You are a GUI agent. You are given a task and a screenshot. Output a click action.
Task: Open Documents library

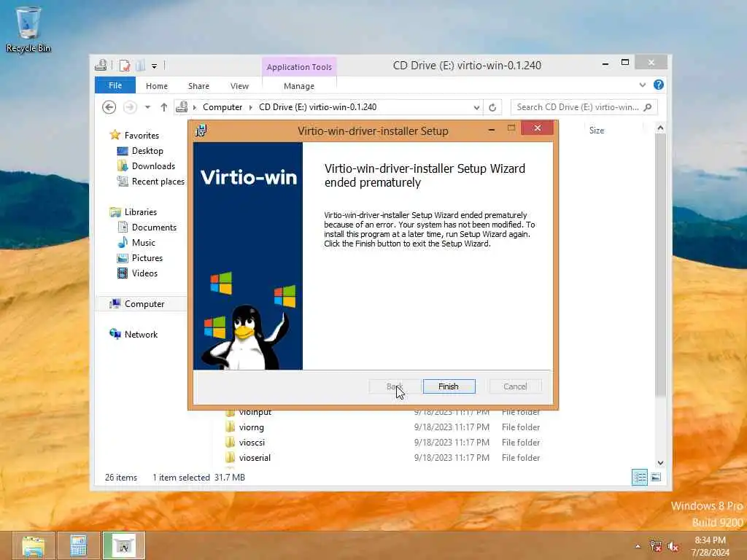click(x=154, y=227)
